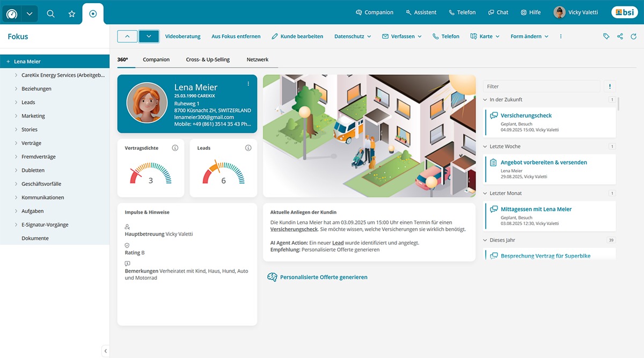The image size is (644, 358).
Task: Expand the Leads tree node
Action: (16, 102)
